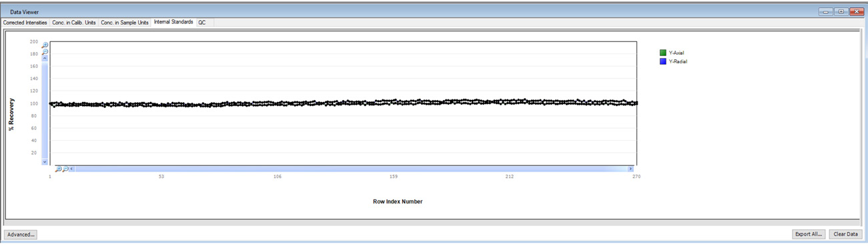The width and height of the screenshot is (868, 246).
Task: Open the Conc. in Calib. Units tab
Action: 74,22
